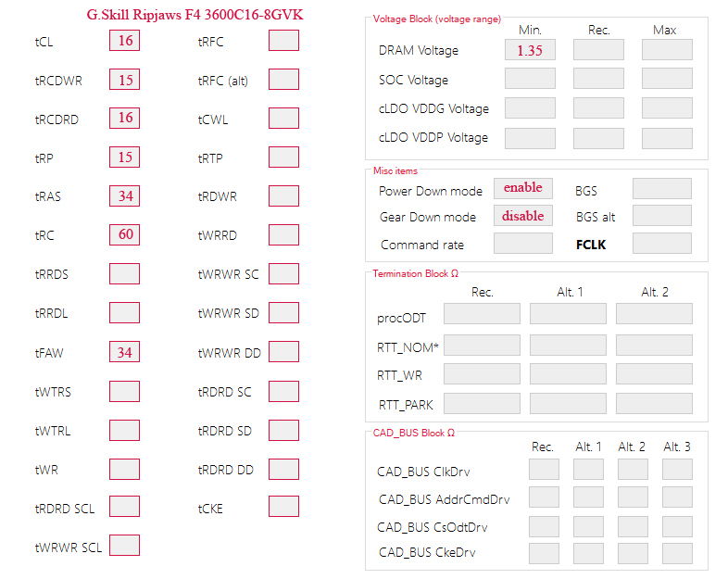Image resolution: width=728 pixels, height=579 pixels.
Task: Select the procODT Rec. field
Action: (482, 314)
